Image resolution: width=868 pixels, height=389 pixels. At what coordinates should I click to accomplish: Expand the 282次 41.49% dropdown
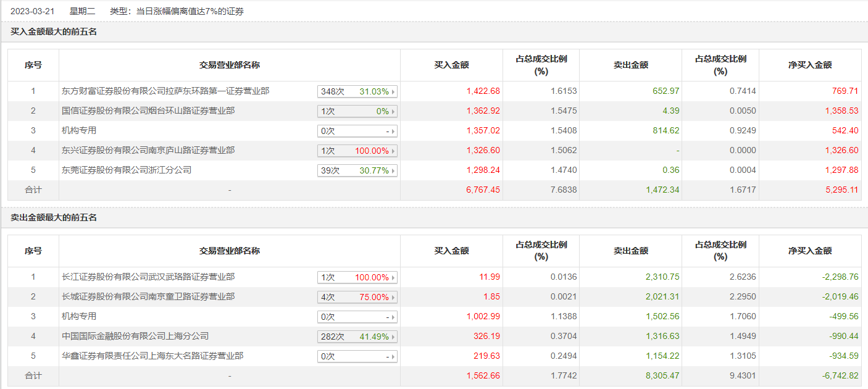pyautogui.click(x=357, y=337)
